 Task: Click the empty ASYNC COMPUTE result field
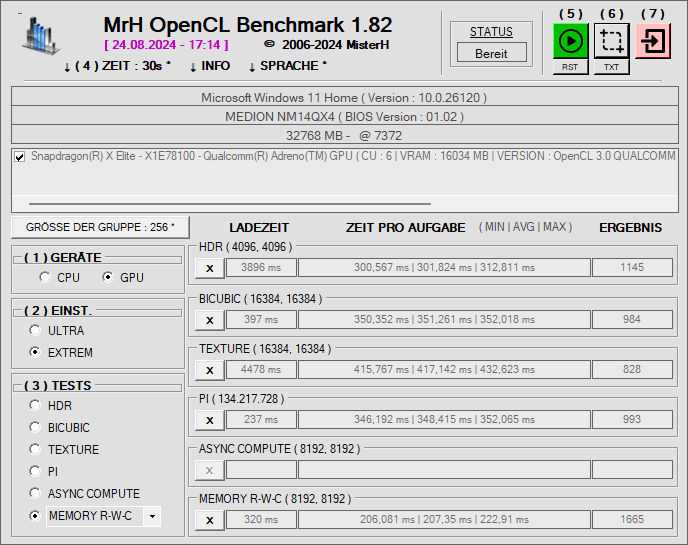pos(632,470)
